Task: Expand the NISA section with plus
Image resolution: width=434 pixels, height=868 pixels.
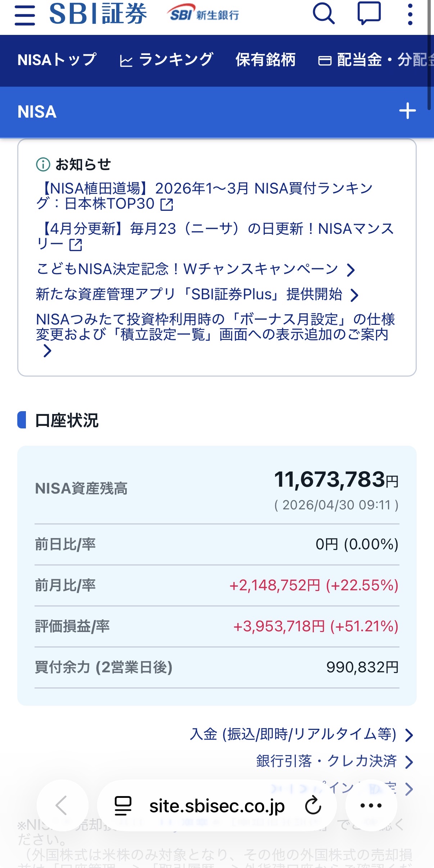Action: 407,111
